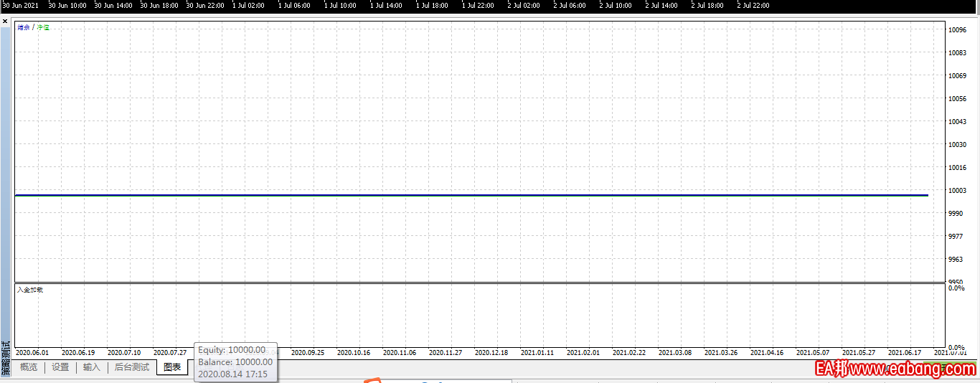Image resolution: width=980 pixels, height=383 pixels.
Task: Click the 9963 axis value
Action: point(956,260)
